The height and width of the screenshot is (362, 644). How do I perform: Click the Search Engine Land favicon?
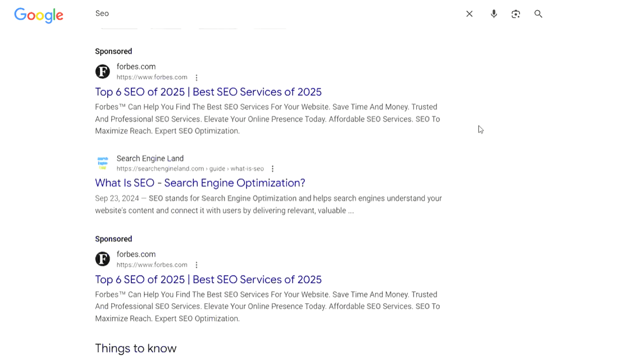click(103, 163)
